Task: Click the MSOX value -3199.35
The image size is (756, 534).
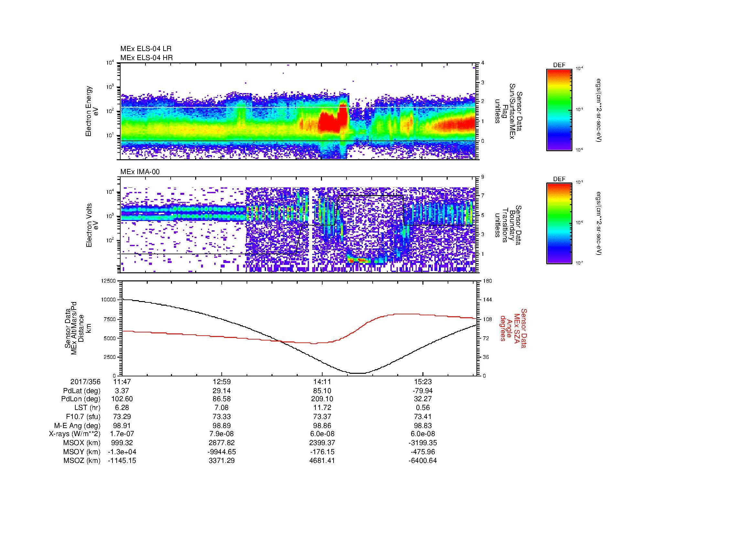Action: coord(423,443)
